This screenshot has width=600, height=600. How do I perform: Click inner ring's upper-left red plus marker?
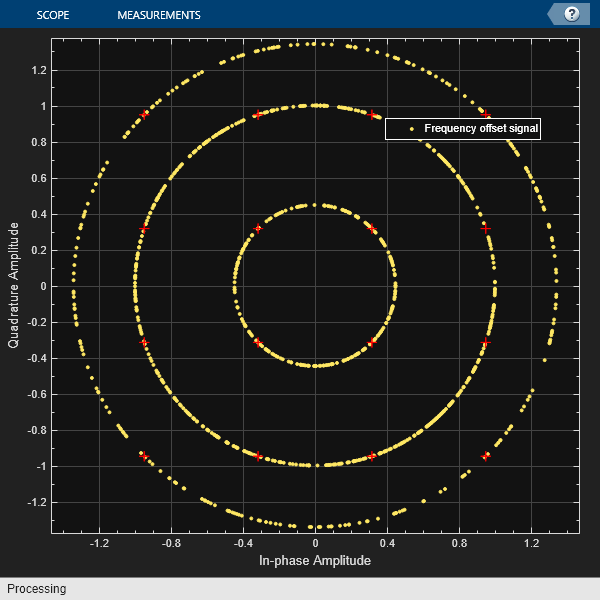(x=258, y=229)
